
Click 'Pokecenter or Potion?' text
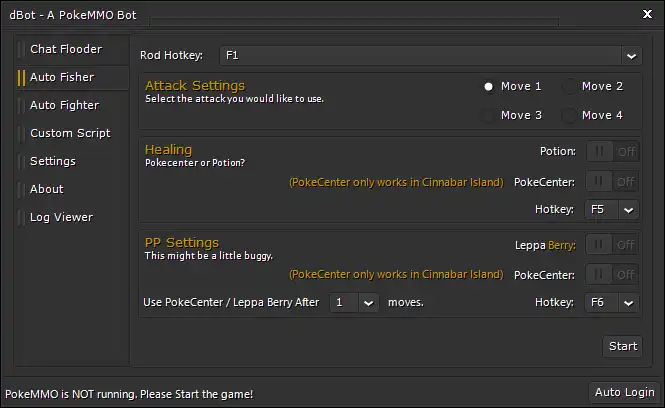click(x=195, y=163)
